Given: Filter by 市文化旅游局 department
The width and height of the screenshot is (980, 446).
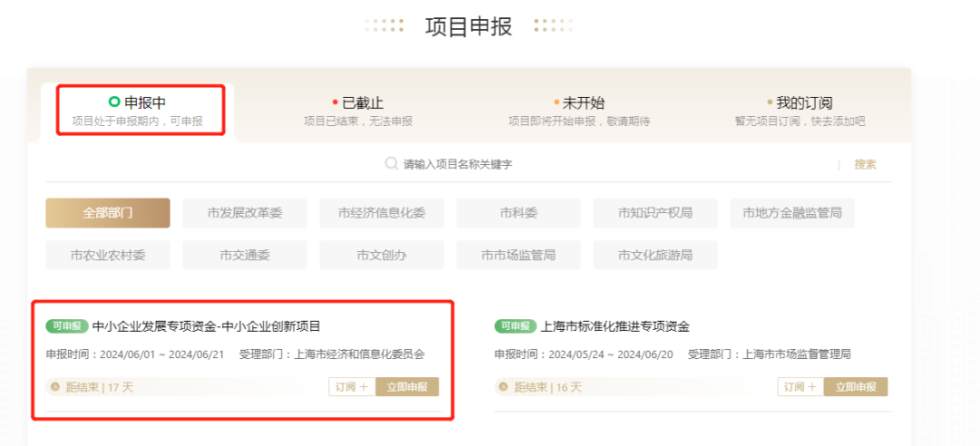Looking at the screenshot, I should [x=655, y=255].
